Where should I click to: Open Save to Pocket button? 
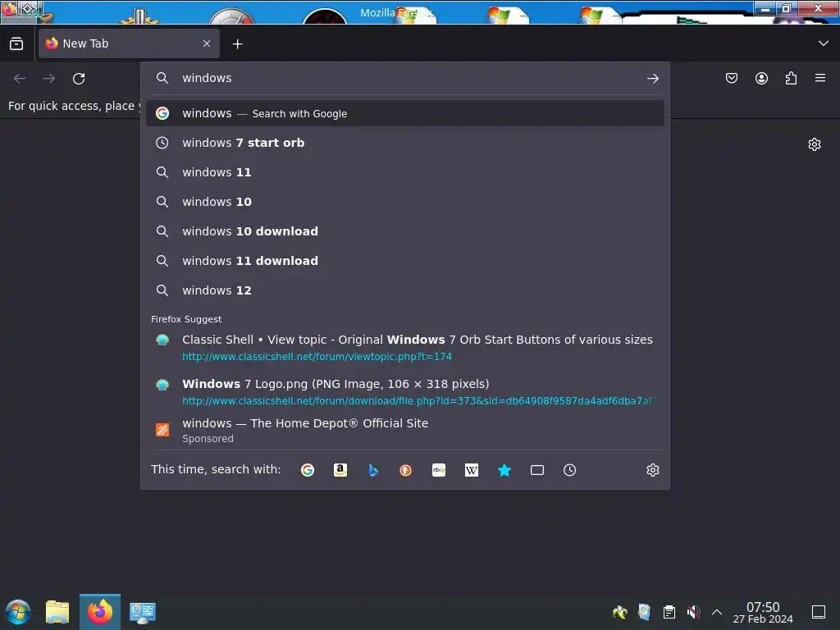[731, 78]
